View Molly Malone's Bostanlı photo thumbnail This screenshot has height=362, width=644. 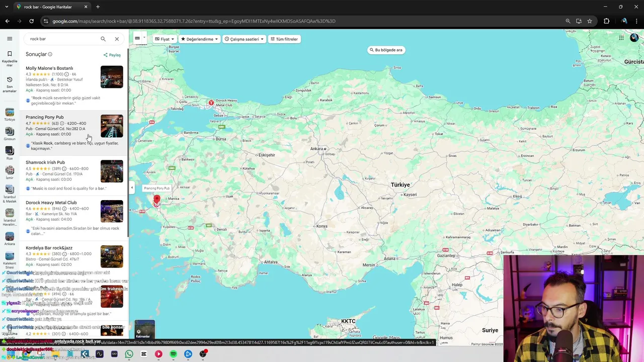coord(112,77)
